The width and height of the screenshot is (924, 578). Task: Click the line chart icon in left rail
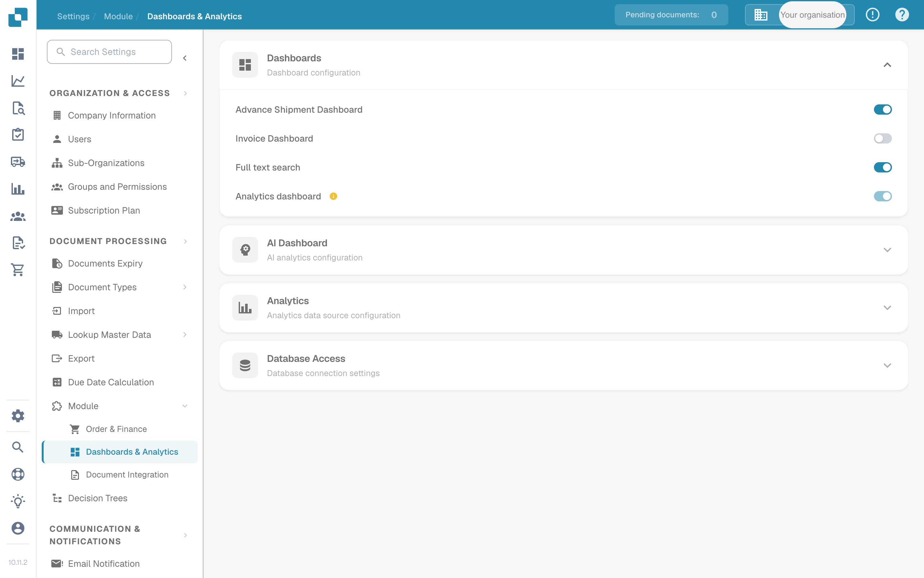coord(18,81)
